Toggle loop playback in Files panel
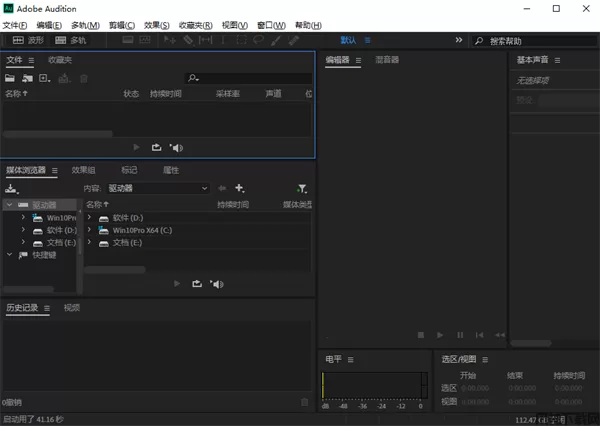600x426 pixels. 156,147
